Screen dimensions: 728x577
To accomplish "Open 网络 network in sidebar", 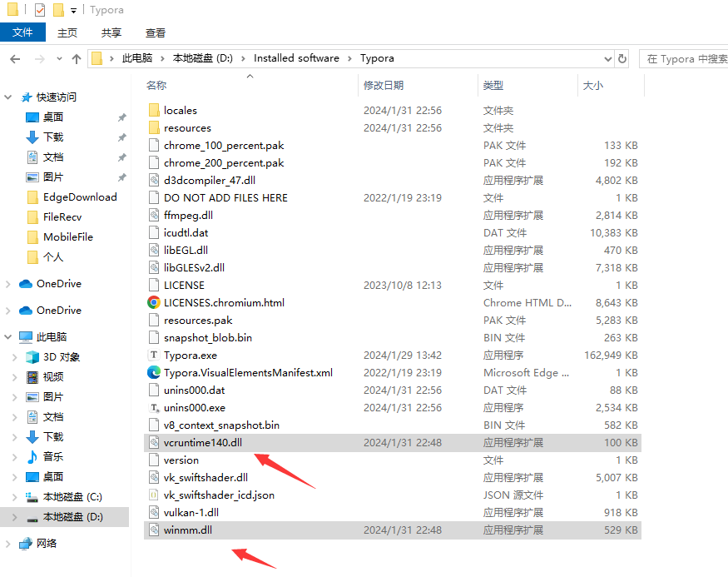I will [x=46, y=543].
